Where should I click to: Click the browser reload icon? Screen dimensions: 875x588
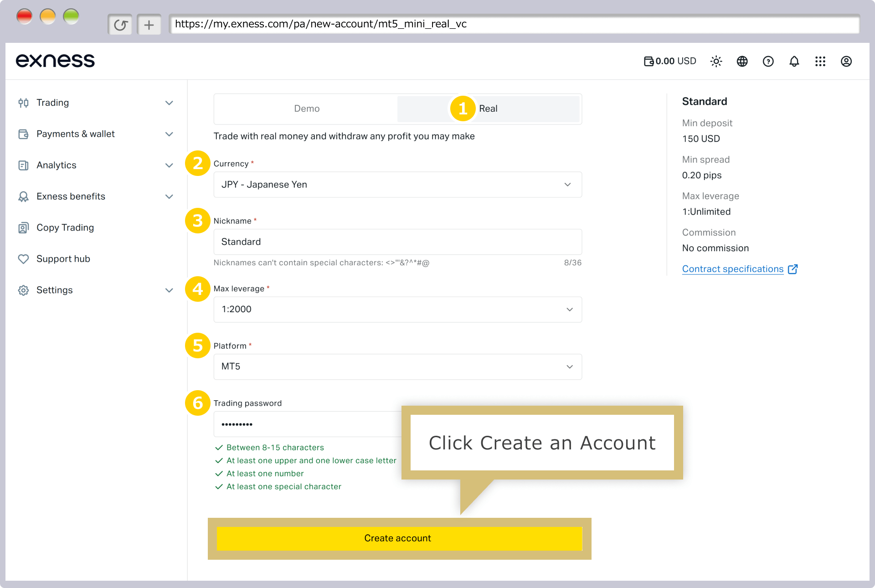120,25
